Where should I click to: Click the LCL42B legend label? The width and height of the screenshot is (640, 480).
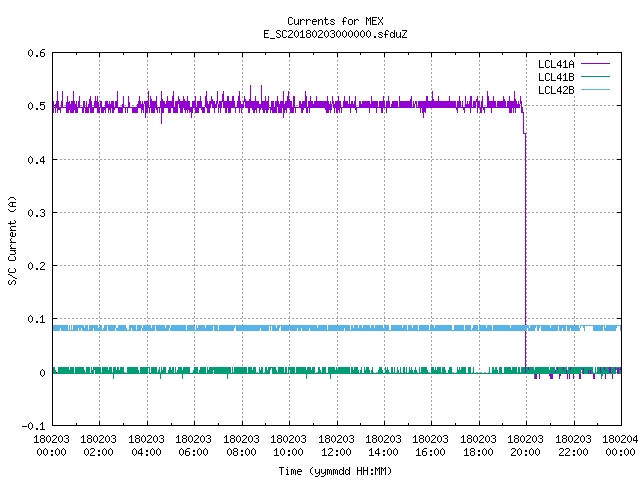click(556, 90)
